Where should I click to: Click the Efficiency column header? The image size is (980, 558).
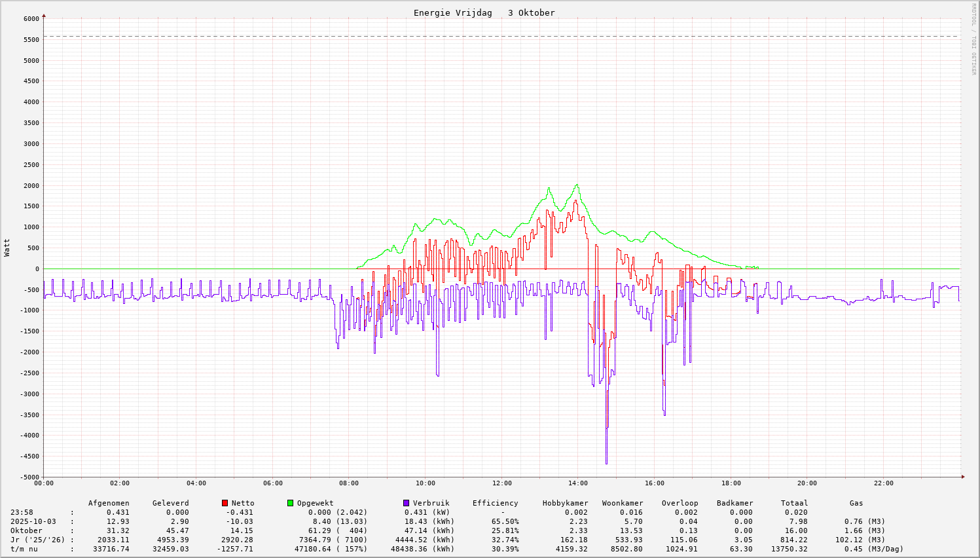[495, 504]
